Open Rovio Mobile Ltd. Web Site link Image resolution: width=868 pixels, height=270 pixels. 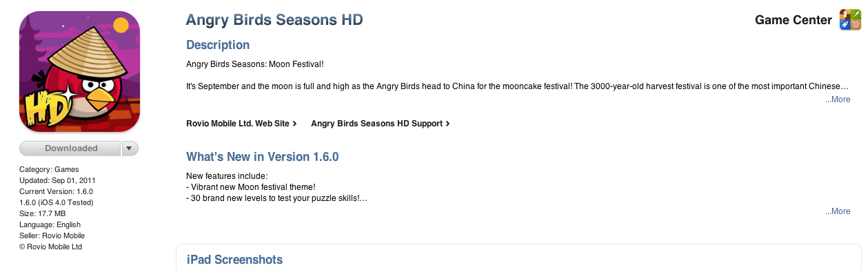click(x=238, y=124)
